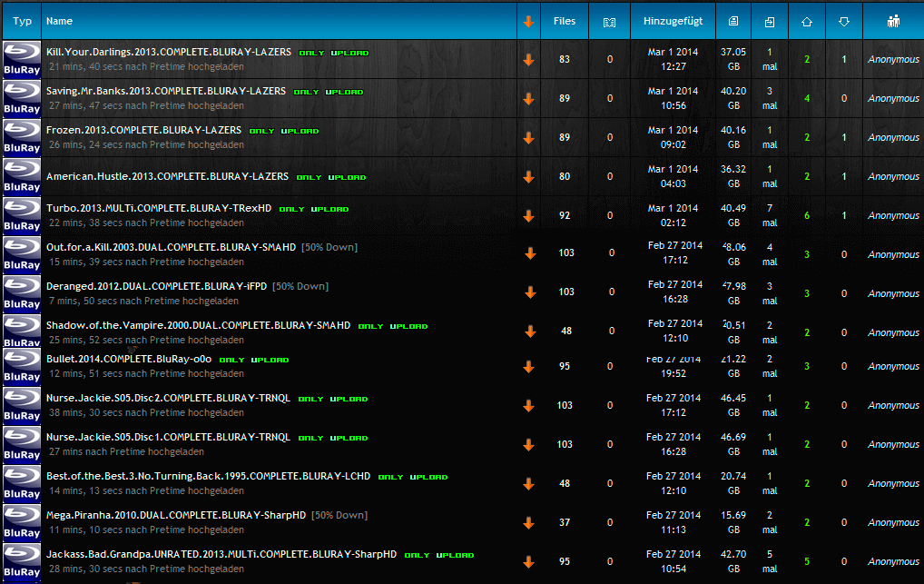Click BluRay category icon for Mega.Piranha

[x=22, y=522]
